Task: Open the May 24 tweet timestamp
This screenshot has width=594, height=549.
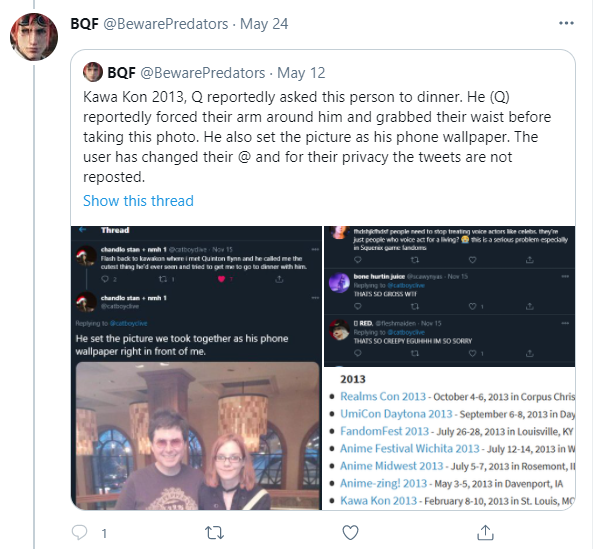Action: [x=264, y=24]
